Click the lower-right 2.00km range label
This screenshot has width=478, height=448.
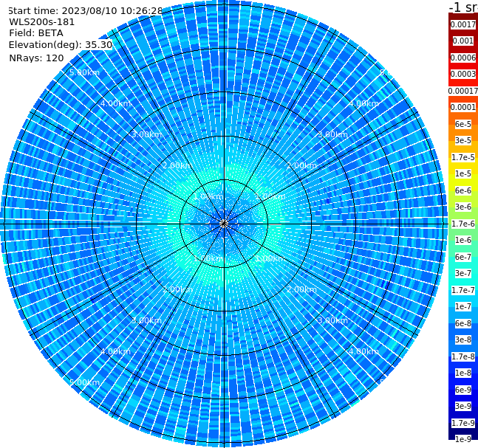pos(302,289)
